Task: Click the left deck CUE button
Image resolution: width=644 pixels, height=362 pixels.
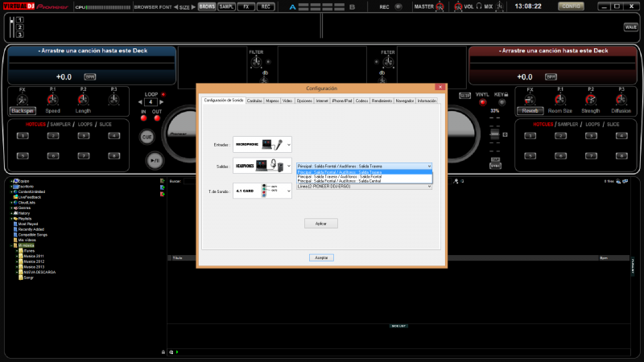Action: [147, 137]
